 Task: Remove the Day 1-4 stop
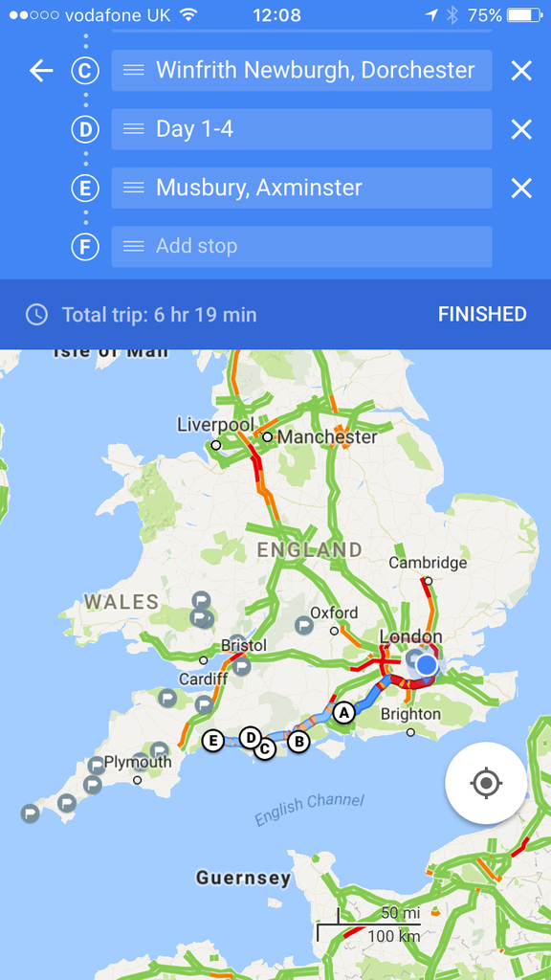coord(521,129)
